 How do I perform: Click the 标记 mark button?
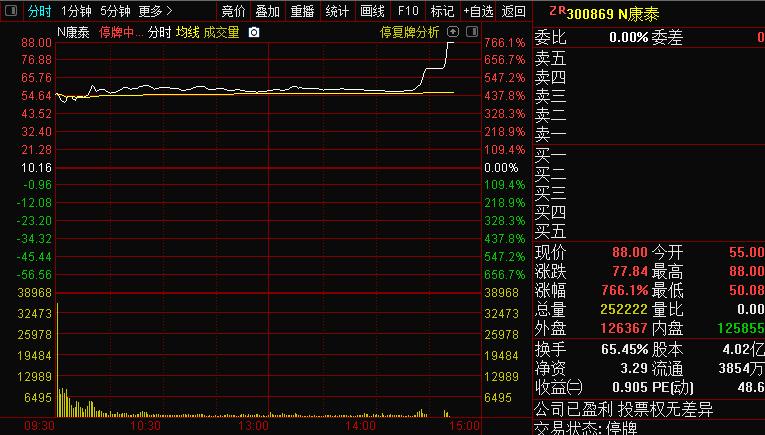(x=442, y=11)
